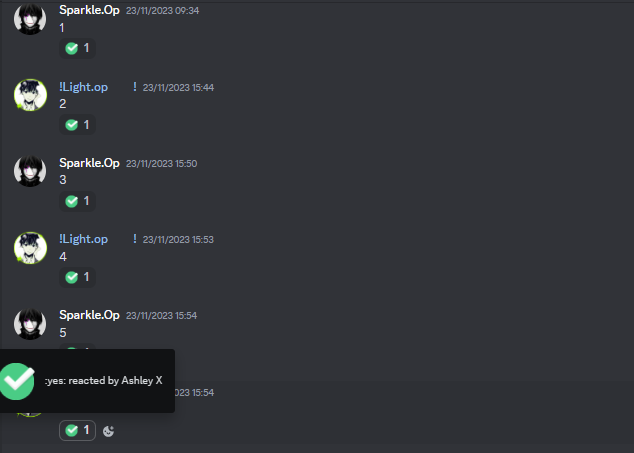Viewport: 634px width, 453px height.
Task: Click the exclamation badge beside !Light.op 15:53
Action: pos(135,239)
